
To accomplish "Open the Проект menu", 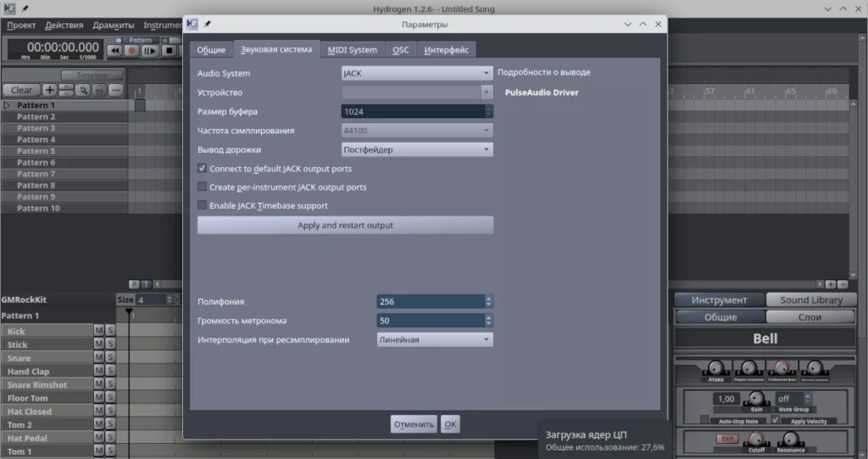I will pyautogui.click(x=21, y=25).
